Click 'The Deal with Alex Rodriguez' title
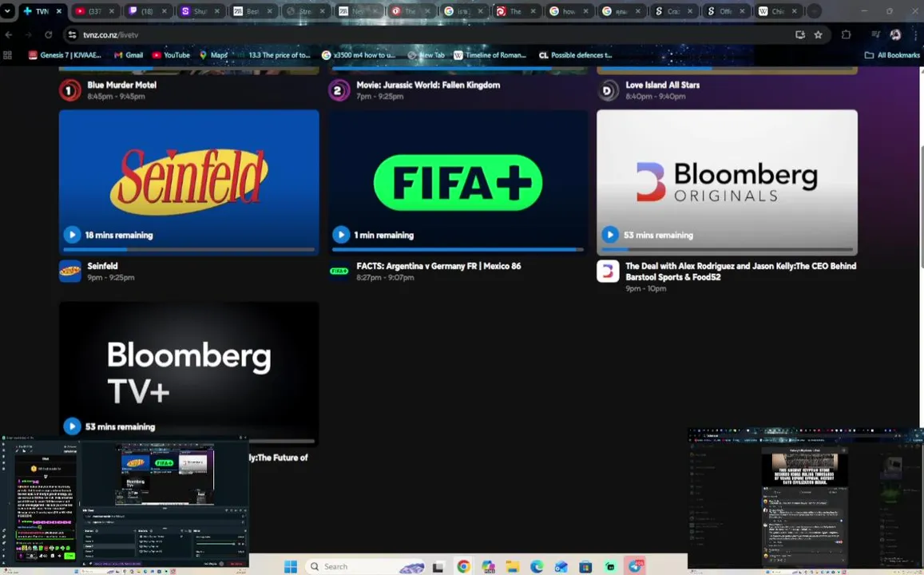 coord(741,271)
